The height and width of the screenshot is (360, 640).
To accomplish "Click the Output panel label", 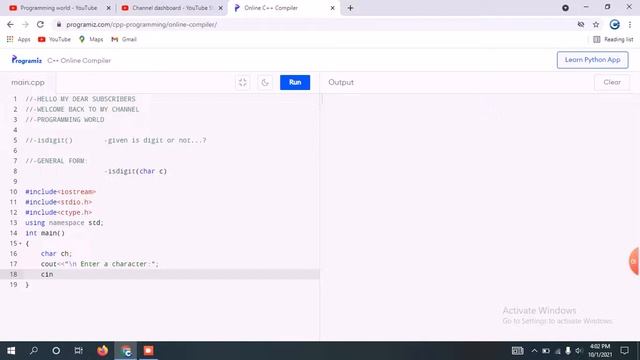I will (341, 82).
